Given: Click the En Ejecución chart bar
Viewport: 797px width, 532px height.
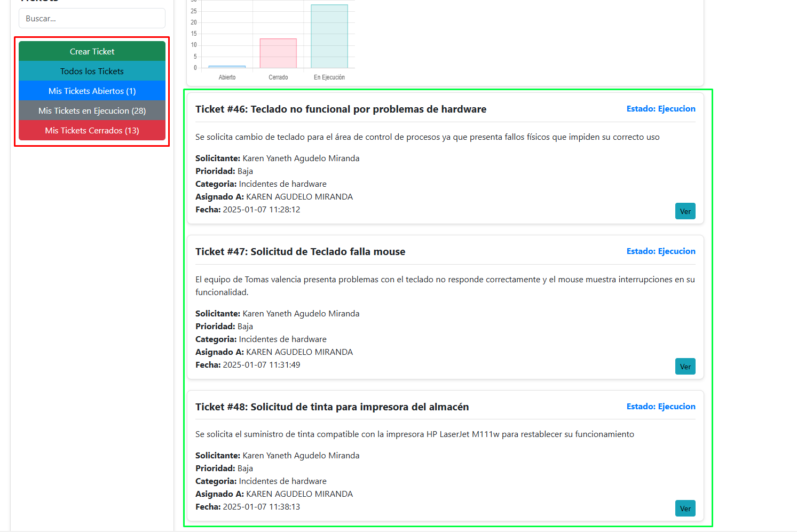Looking at the screenshot, I should pyautogui.click(x=329, y=36).
